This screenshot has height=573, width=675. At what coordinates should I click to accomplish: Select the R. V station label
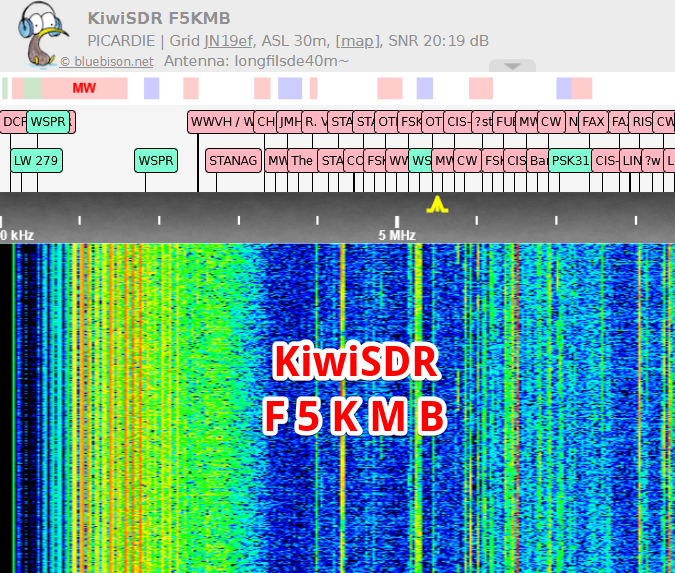coord(315,122)
